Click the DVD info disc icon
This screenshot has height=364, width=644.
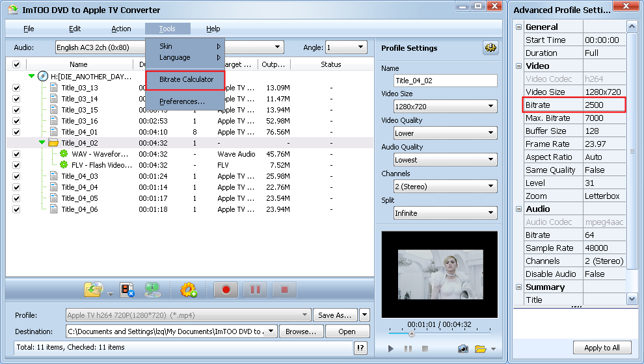pyautogui.click(x=152, y=290)
